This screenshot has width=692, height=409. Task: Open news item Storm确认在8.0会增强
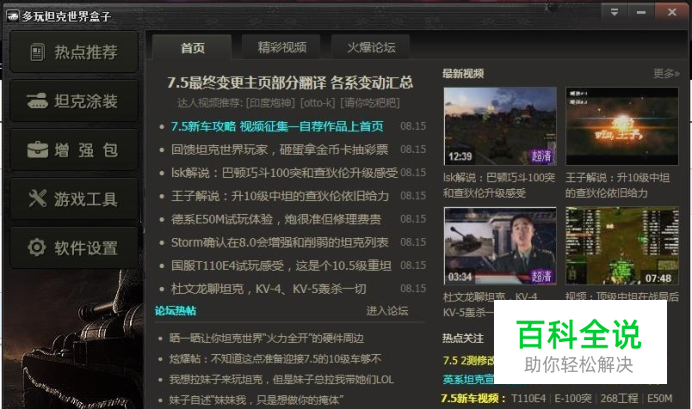pyautogui.click(x=280, y=242)
